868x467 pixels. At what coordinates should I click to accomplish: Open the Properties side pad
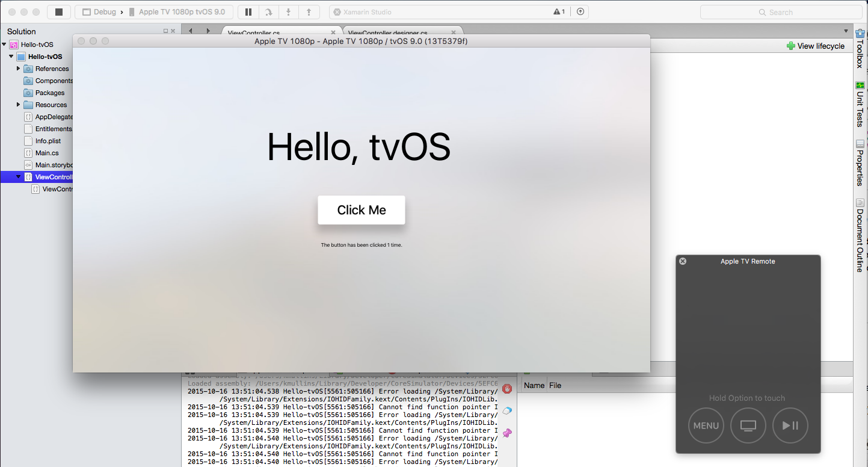(x=860, y=162)
